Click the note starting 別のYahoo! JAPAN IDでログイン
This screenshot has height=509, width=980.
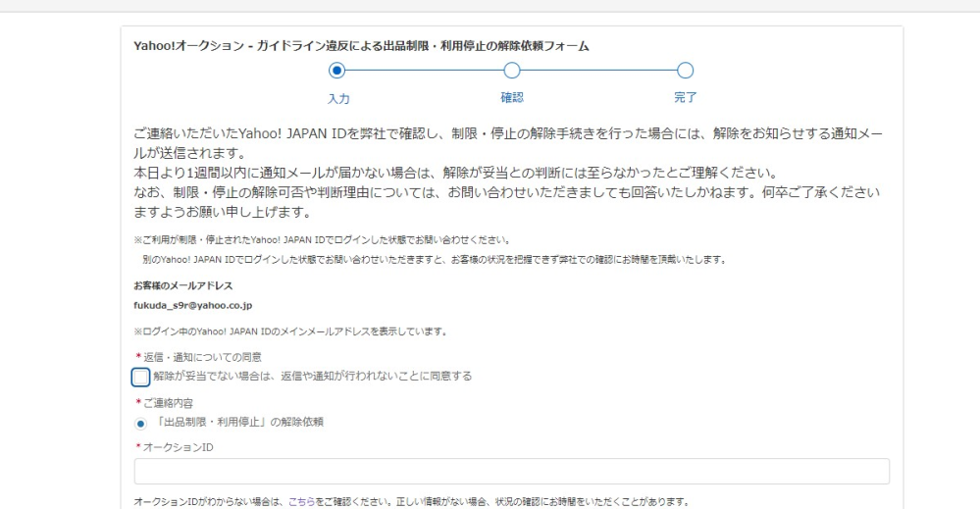coord(435,260)
